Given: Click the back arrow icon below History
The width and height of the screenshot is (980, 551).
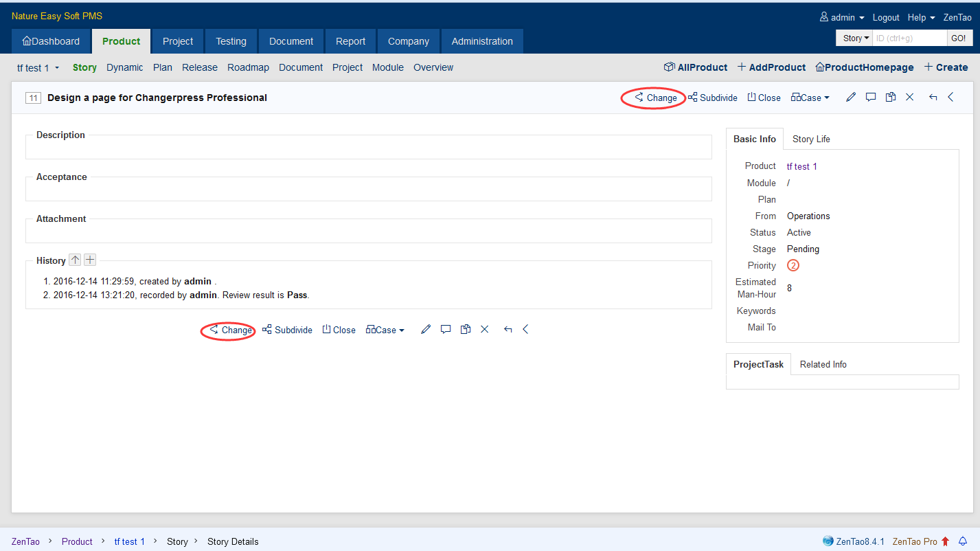Looking at the screenshot, I should click(508, 330).
